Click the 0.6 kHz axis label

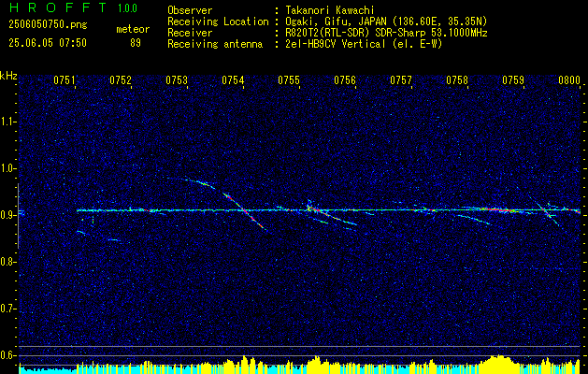7,355
